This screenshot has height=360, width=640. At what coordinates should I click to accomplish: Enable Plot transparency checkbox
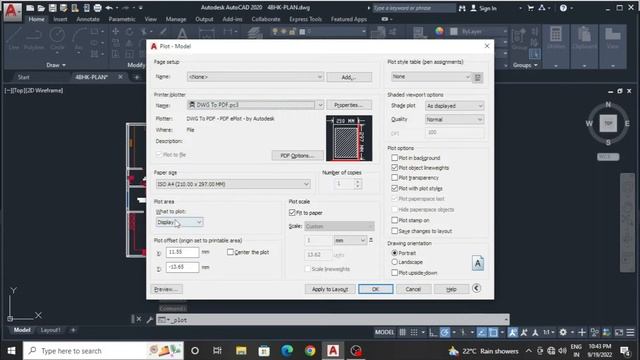394,178
